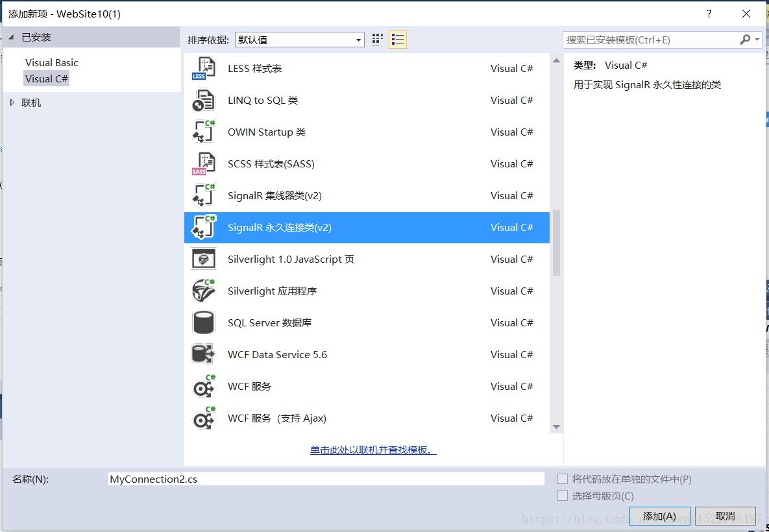Select the SignalR 集线器类(v2) icon
This screenshot has width=769, height=532.
point(204,196)
